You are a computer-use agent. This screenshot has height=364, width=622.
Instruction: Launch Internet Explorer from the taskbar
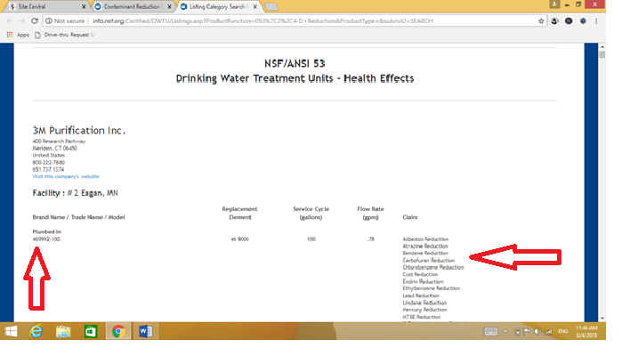[x=36, y=331]
